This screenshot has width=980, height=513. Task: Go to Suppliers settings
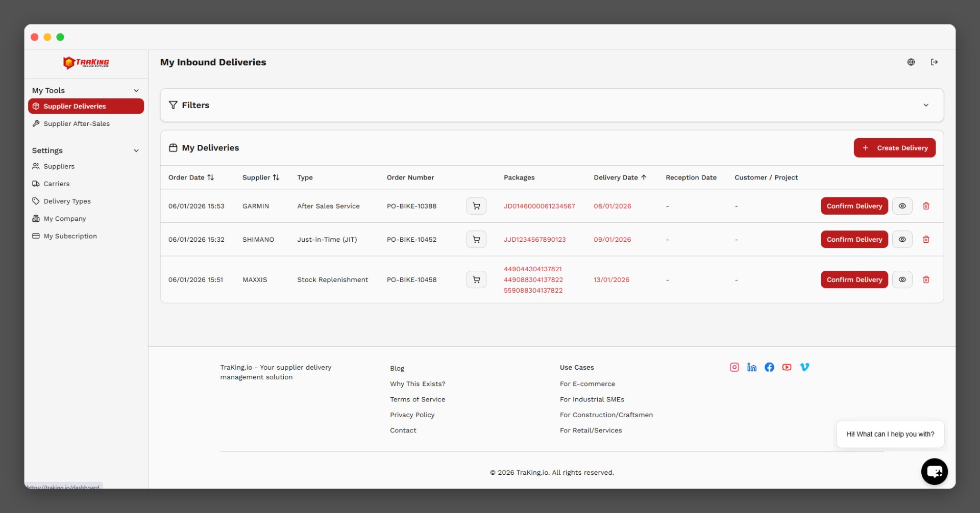86,166
